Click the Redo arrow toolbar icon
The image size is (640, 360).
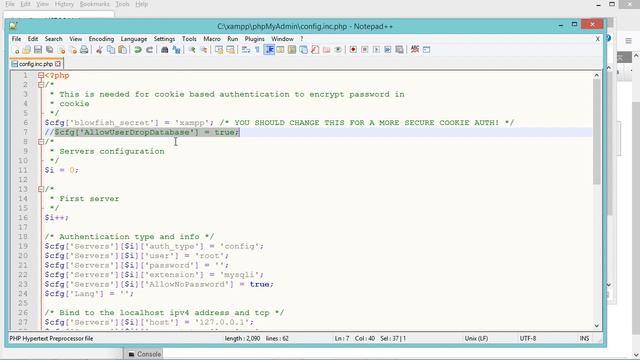point(149,50)
